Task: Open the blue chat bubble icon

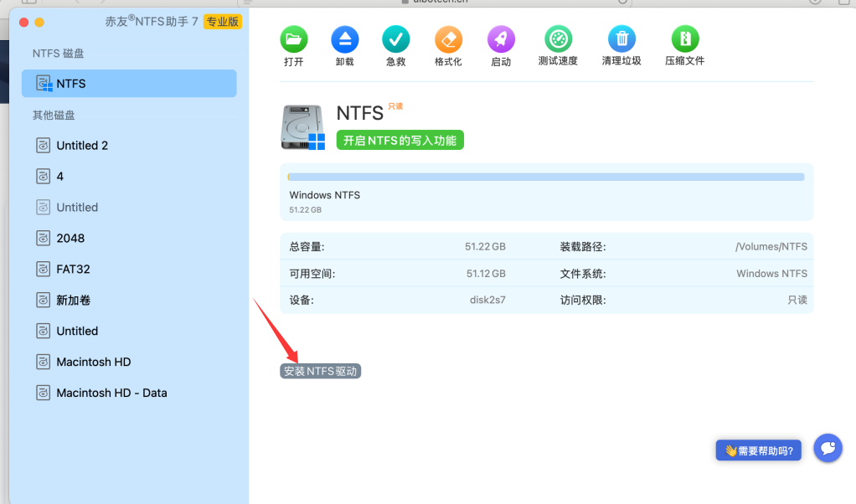Action: click(828, 449)
